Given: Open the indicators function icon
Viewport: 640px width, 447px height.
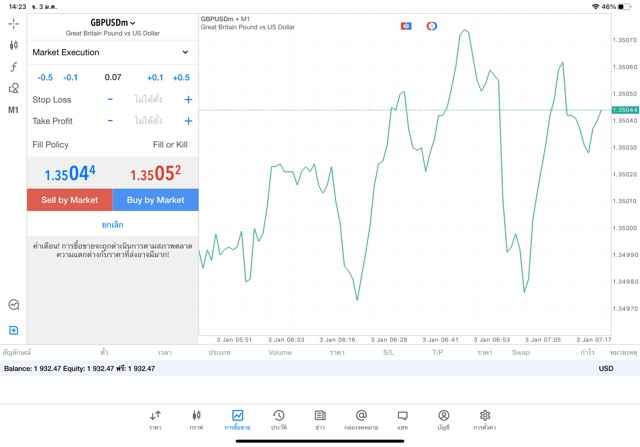Looking at the screenshot, I should [13, 67].
